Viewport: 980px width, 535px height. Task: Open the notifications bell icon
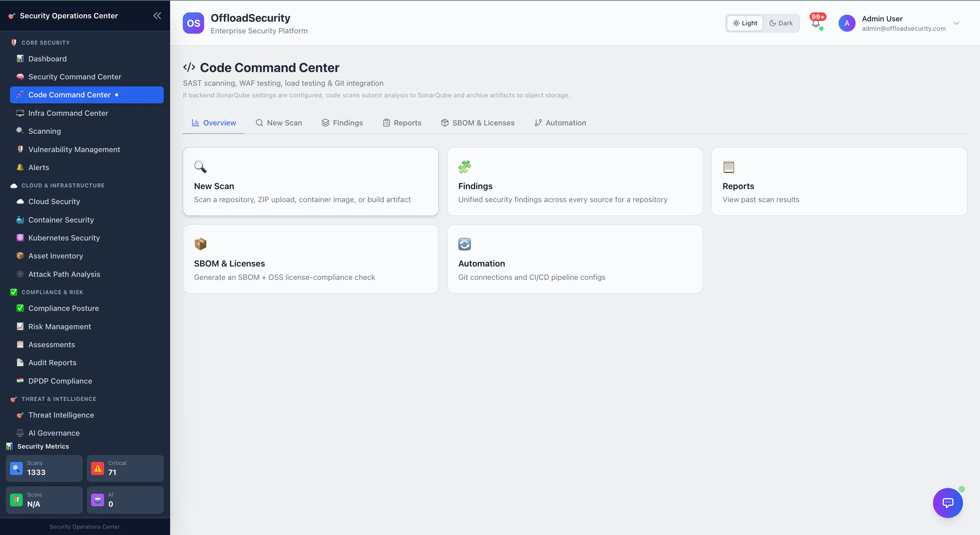pyautogui.click(x=816, y=24)
